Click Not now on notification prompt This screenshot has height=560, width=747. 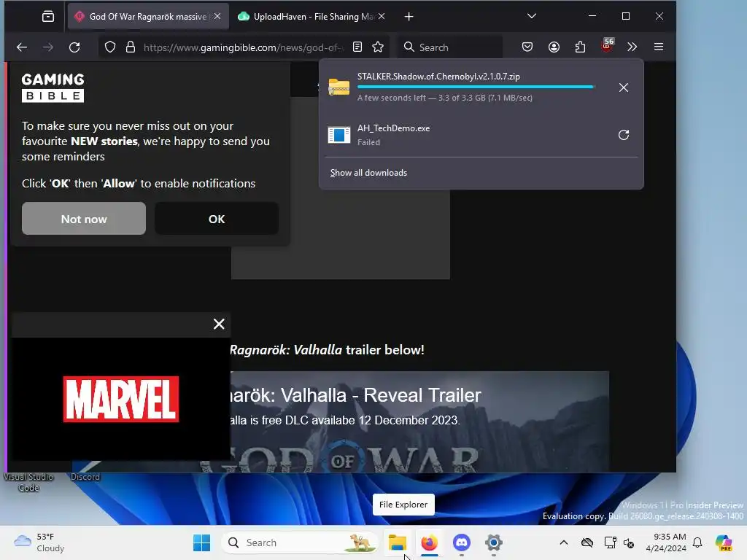(84, 219)
